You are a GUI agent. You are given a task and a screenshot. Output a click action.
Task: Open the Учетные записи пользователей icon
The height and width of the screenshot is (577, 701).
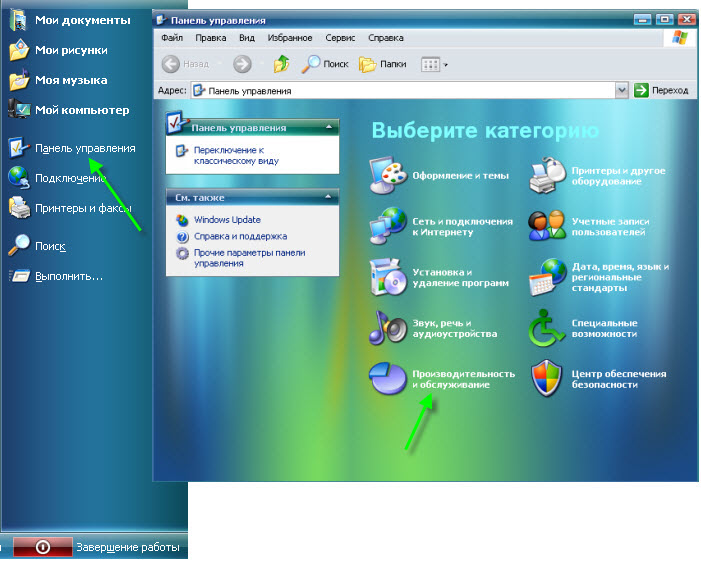coord(547,226)
